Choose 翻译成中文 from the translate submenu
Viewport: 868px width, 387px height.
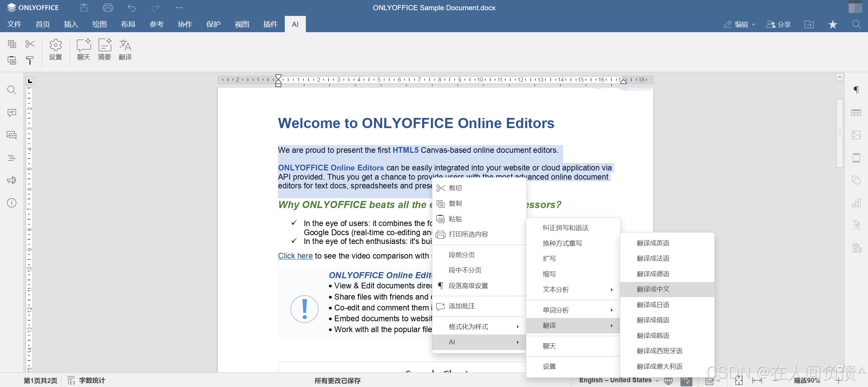coord(653,289)
